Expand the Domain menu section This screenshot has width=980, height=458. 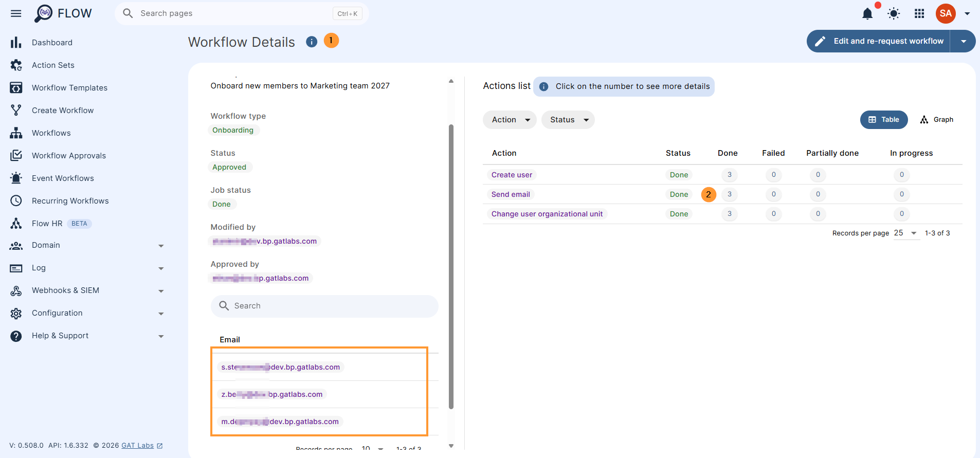click(x=161, y=246)
